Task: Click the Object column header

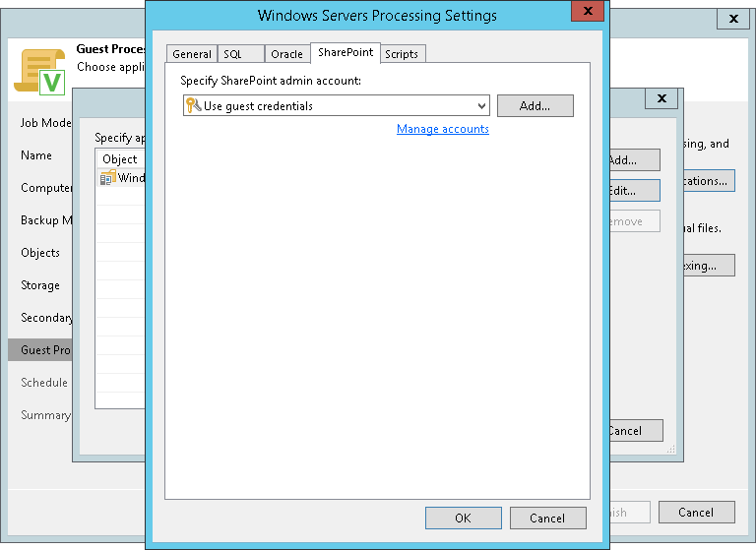Action: coord(121,159)
